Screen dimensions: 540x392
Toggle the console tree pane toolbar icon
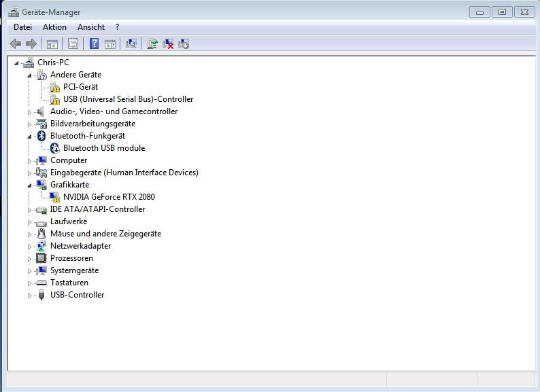[x=52, y=44]
